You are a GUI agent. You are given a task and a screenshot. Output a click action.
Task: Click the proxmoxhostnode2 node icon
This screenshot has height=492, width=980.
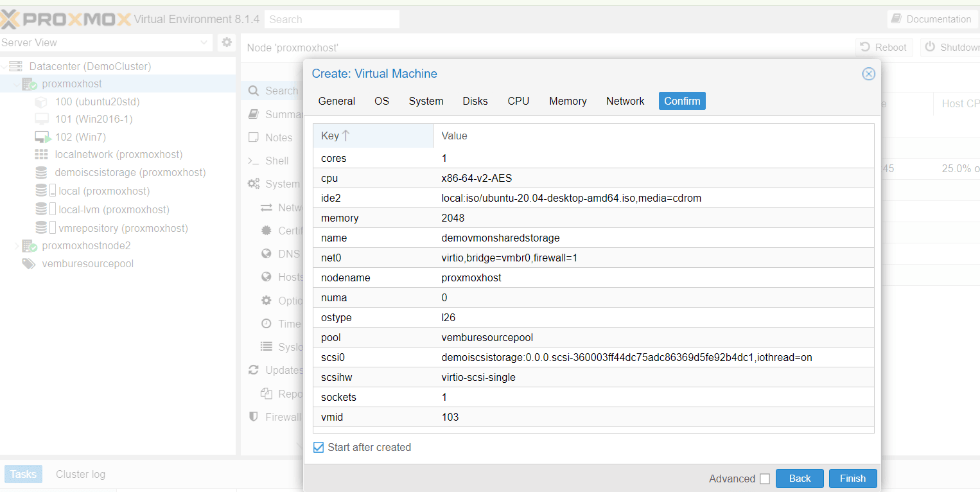pos(30,246)
